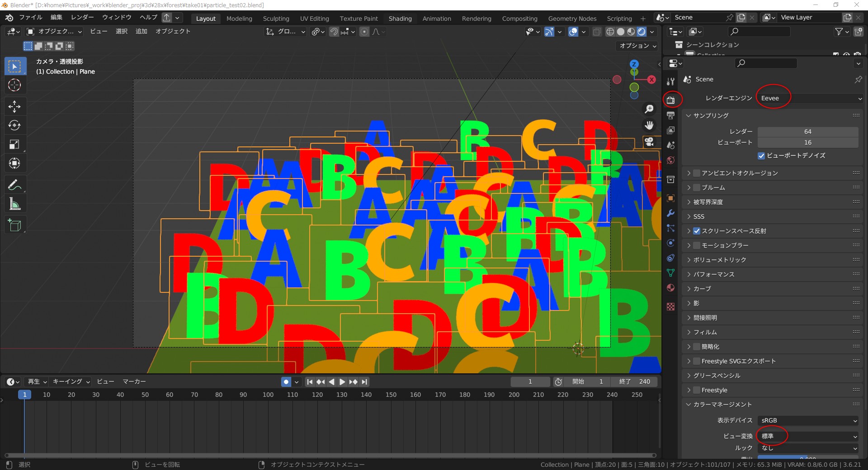Switch to the Shading workspace tab
868x470 pixels.
point(400,19)
